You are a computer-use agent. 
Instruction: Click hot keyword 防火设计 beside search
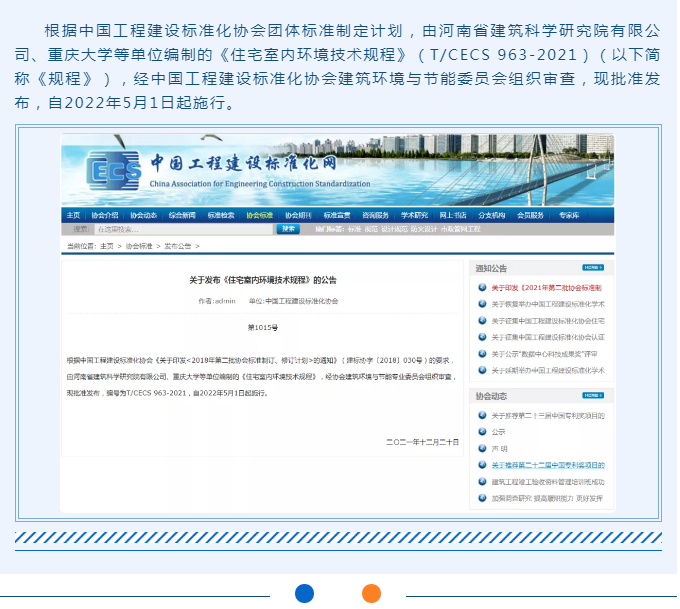[424, 229]
